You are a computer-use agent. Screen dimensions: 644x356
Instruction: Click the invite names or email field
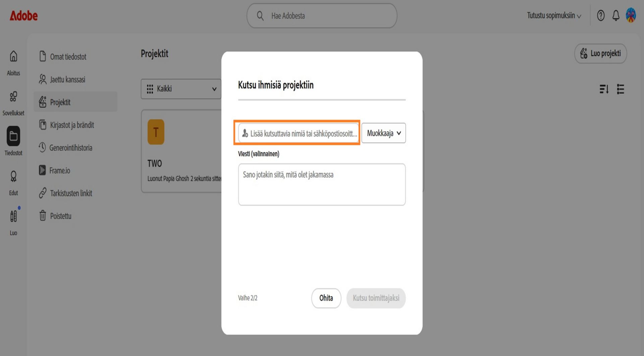pyautogui.click(x=298, y=133)
